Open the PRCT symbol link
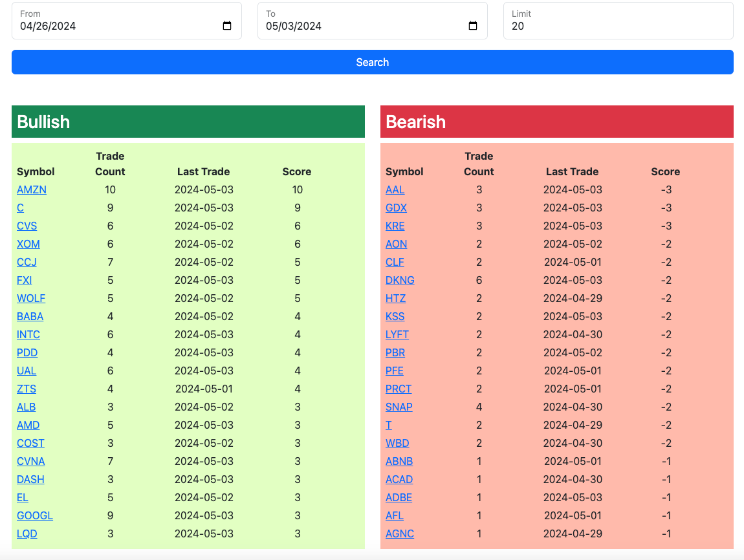The width and height of the screenshot is (744, 560). [398, 389]
